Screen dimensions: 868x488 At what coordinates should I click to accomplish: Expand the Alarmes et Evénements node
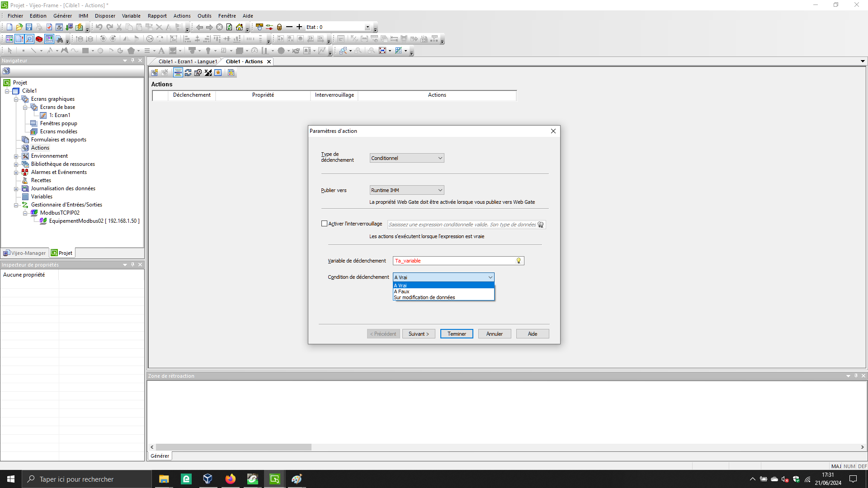coord(16,172)
